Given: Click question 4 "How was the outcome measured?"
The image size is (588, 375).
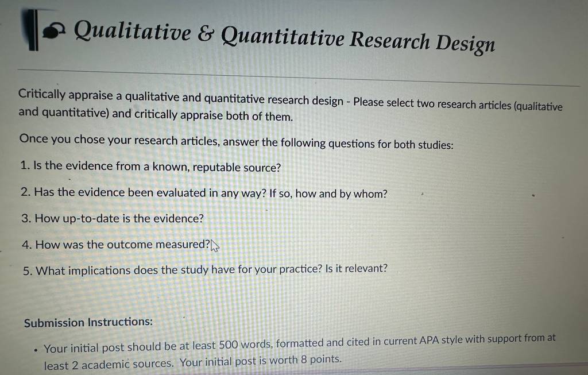Looking at the screenshot, I should [x=116, y=245].
